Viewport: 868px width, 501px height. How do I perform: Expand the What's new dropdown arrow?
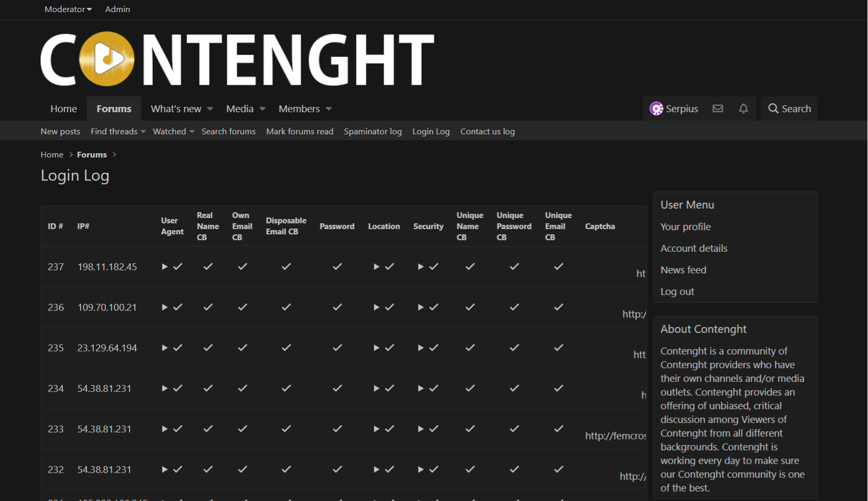[x=210, y=109]
